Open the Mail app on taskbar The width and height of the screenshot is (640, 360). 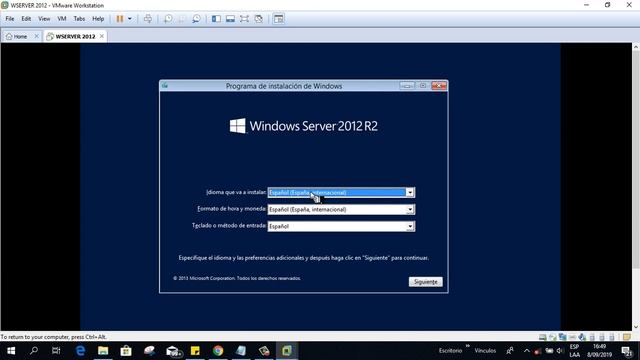coord(173,351)
